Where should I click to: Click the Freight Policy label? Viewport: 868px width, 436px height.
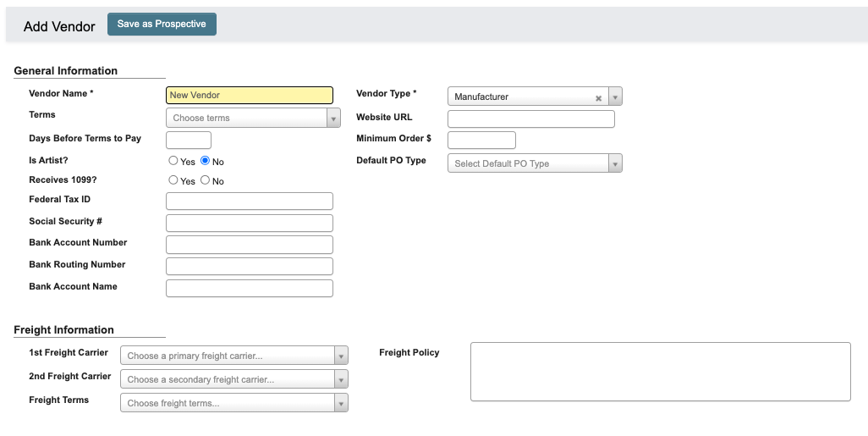click(x=409, y=353)
